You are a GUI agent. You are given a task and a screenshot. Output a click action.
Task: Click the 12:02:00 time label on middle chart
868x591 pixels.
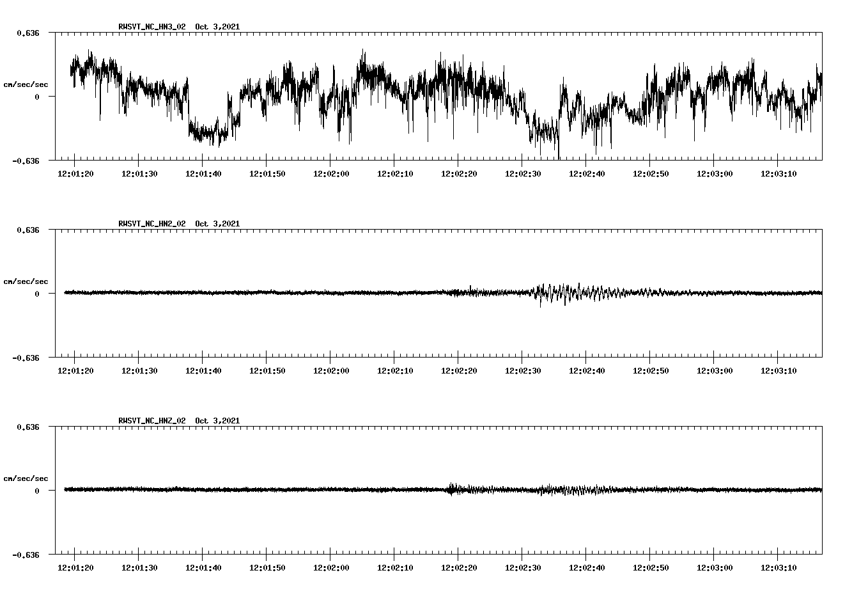click(x=331, y=371)
